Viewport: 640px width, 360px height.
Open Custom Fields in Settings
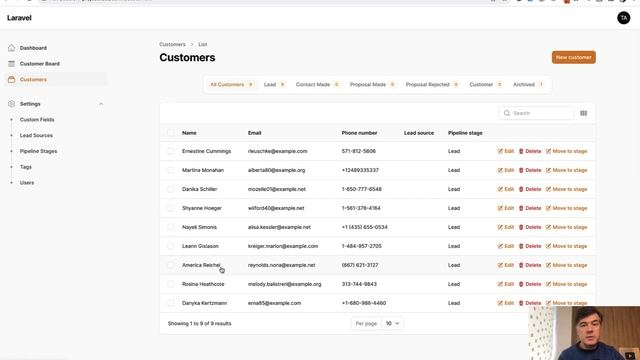(x=37, y=120)
